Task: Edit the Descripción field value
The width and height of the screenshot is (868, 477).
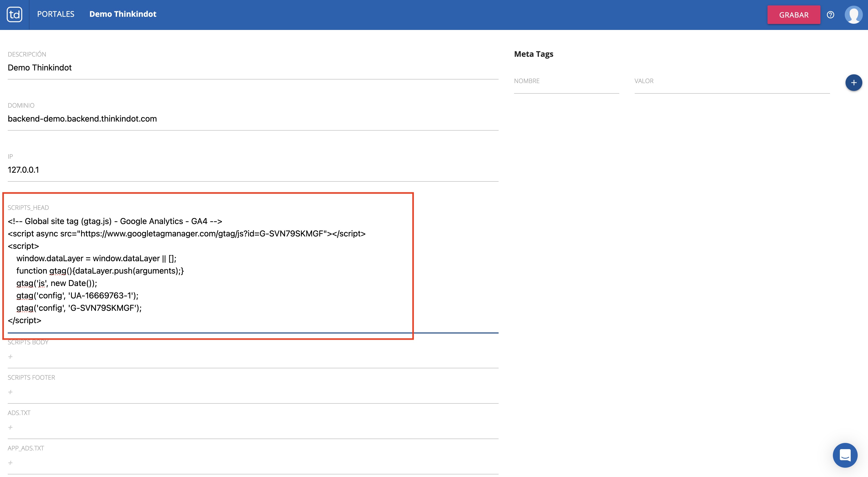Action: tap(253, 68)
